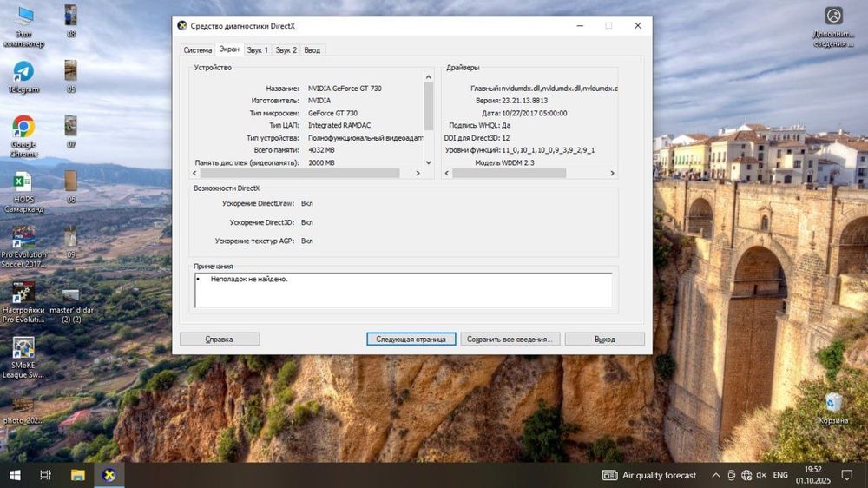Select desktop file named 07

[71, 132]
